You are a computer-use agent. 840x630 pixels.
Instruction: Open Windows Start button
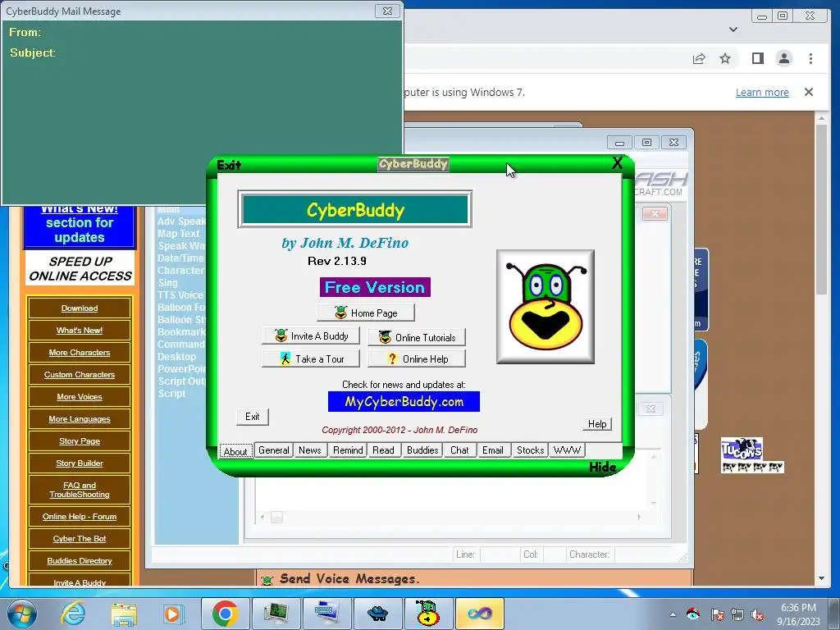pyautogui.click(x=22, y=614)
